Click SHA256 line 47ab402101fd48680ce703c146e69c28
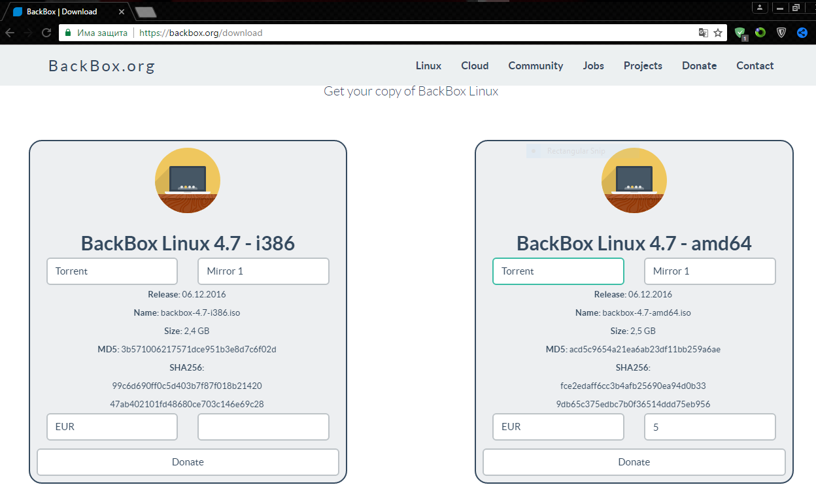The width and height of the screenshot is (816, 504). (187, 405)
